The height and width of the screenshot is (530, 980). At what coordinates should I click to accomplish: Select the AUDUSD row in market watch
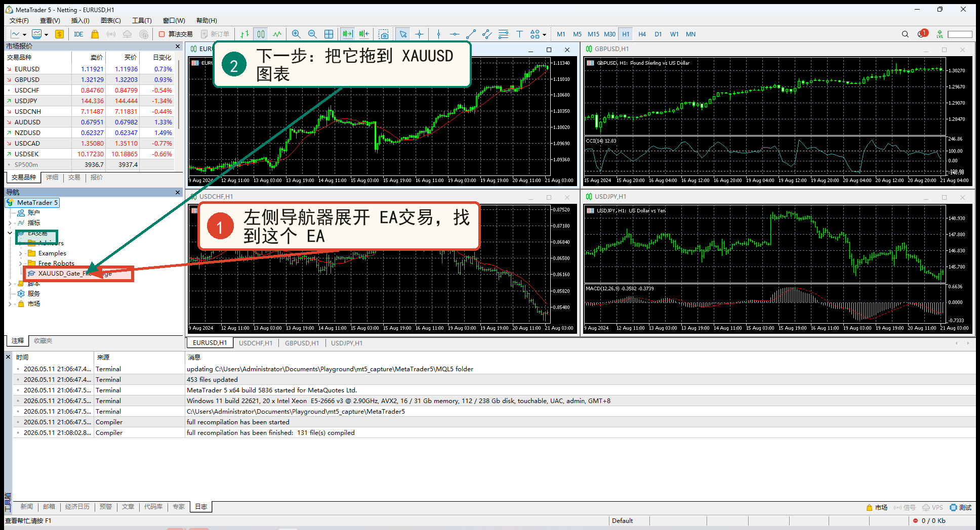[x=90, y=122]
